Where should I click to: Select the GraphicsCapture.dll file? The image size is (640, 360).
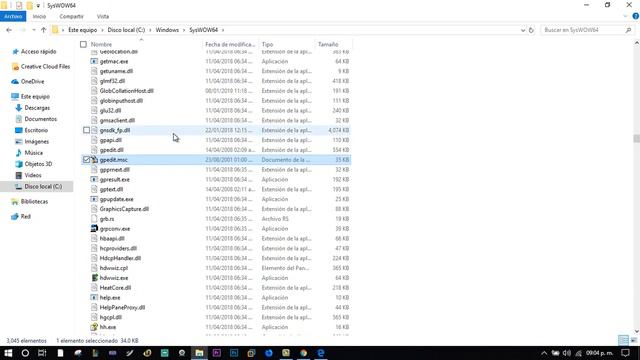coord(124,209)
